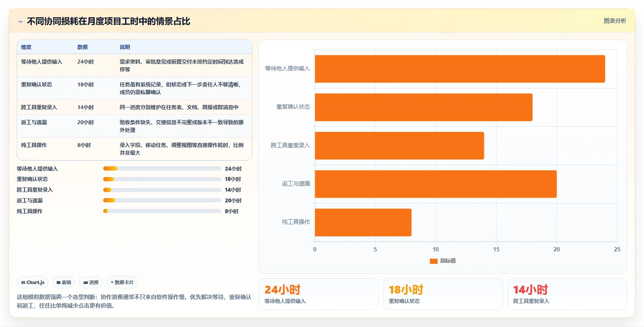644x327 pixels.
Task: Click the 返工与遗漏 progress list label
Action: pyautogui.click(x=30, y=200)
